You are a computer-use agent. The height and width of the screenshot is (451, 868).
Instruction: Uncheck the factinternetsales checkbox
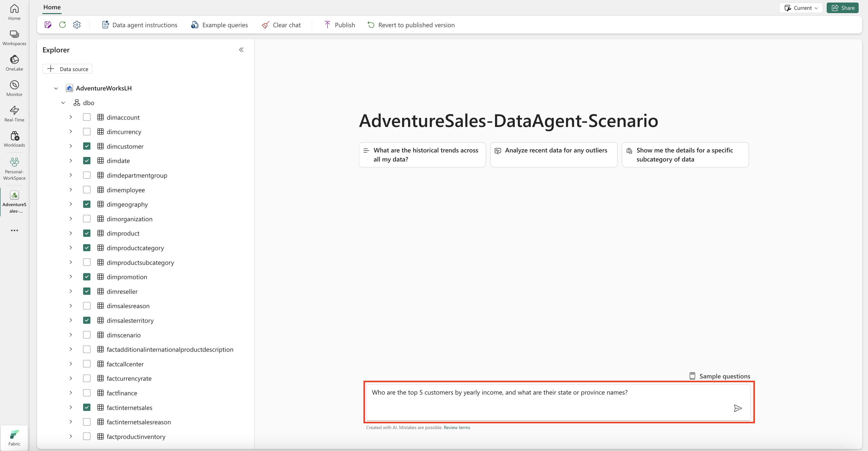(87, 407)
